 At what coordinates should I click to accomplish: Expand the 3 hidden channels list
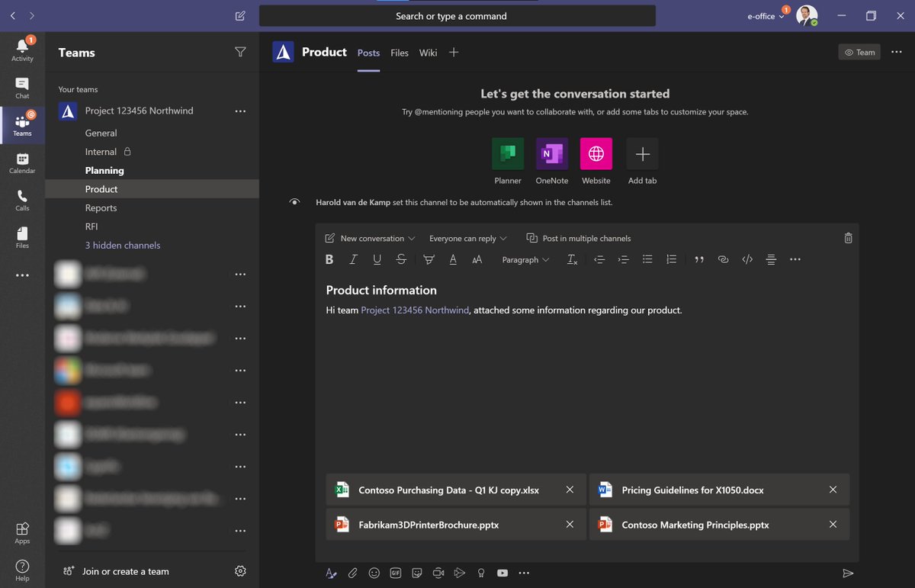[123, 245]
